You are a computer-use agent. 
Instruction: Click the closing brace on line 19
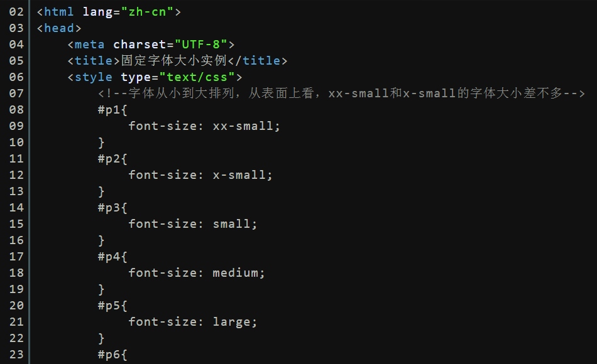coord(101,289)
